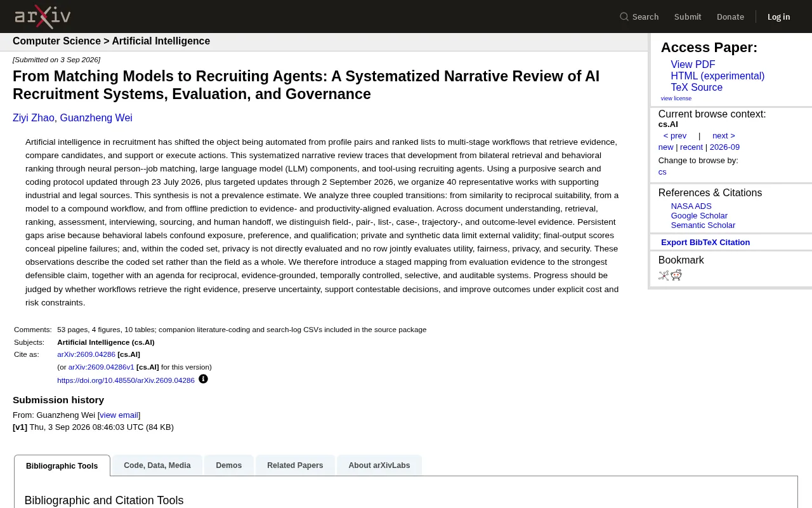Open the 2026-09 listing link
The height and width of the screenshot is (508, 812).
(x=724, y=147)
